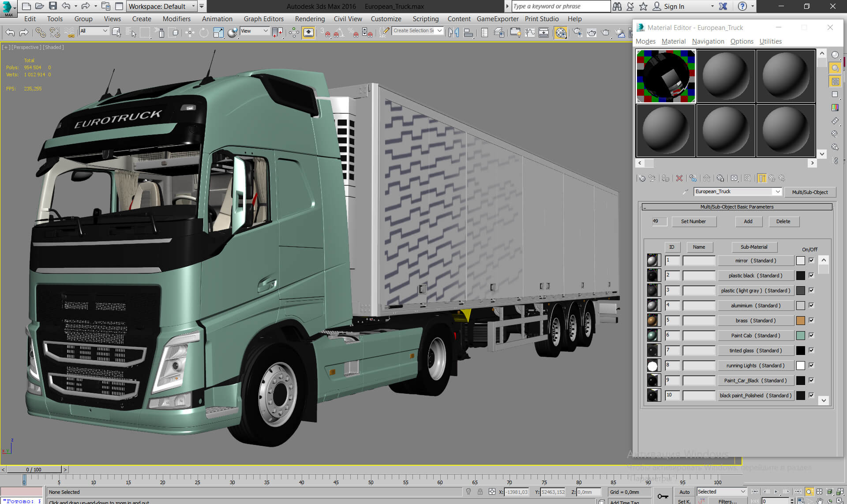This screenshot has height=504, width=847.
Task: Click the Paint Cab green color swatch
Action: point(800,336)
